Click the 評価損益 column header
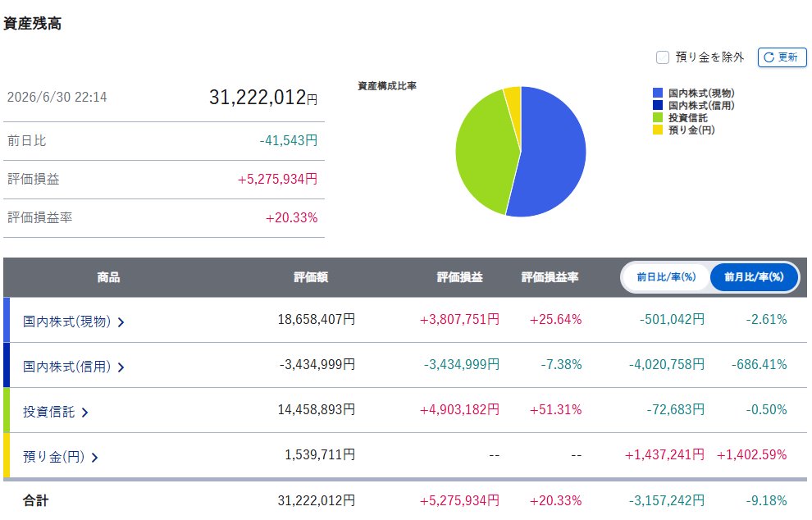 point(459,277)
